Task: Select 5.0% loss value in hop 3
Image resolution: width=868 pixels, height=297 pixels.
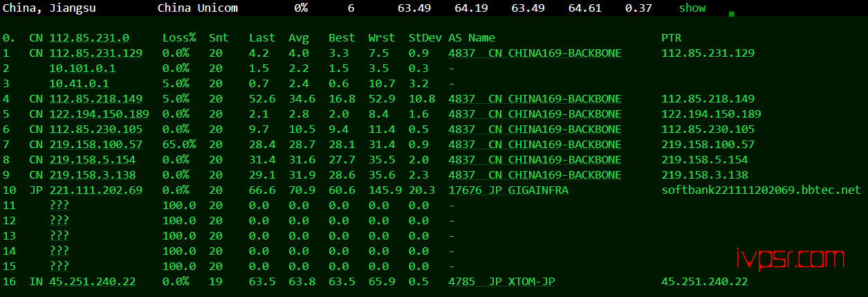Action: click(176, 84)
